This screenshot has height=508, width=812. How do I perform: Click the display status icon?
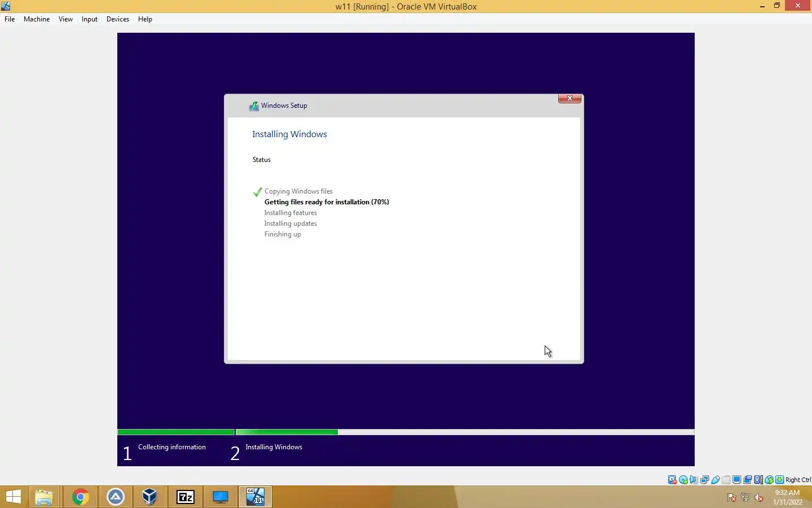click(736, 480)
